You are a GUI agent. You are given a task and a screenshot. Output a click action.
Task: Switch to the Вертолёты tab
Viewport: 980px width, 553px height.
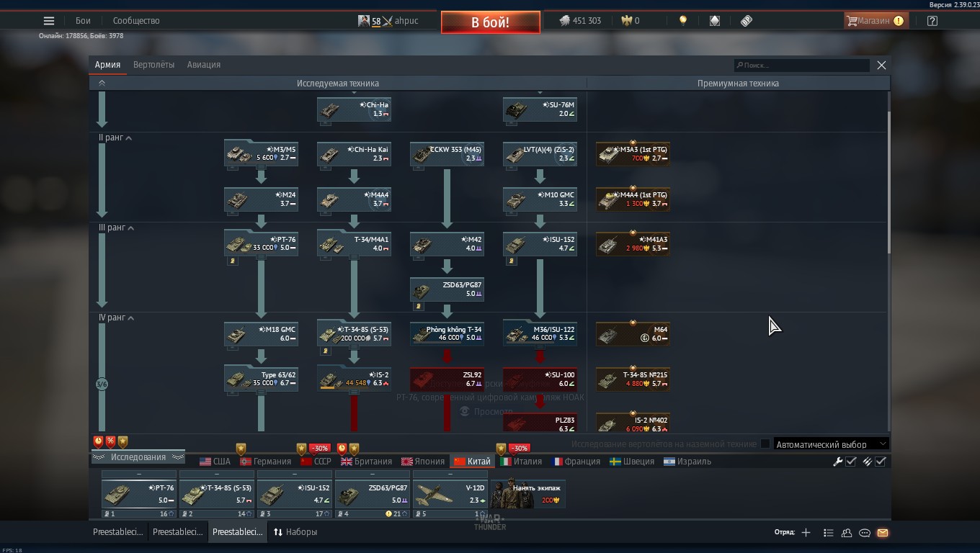click(x=153, y=65)
